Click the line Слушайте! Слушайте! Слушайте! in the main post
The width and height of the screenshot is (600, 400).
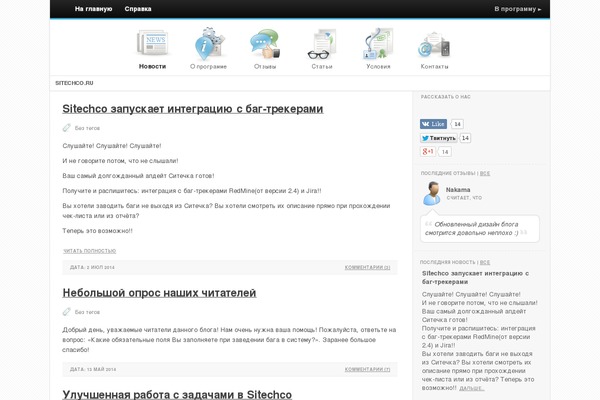pyautogui.click(x=112, y=146)
